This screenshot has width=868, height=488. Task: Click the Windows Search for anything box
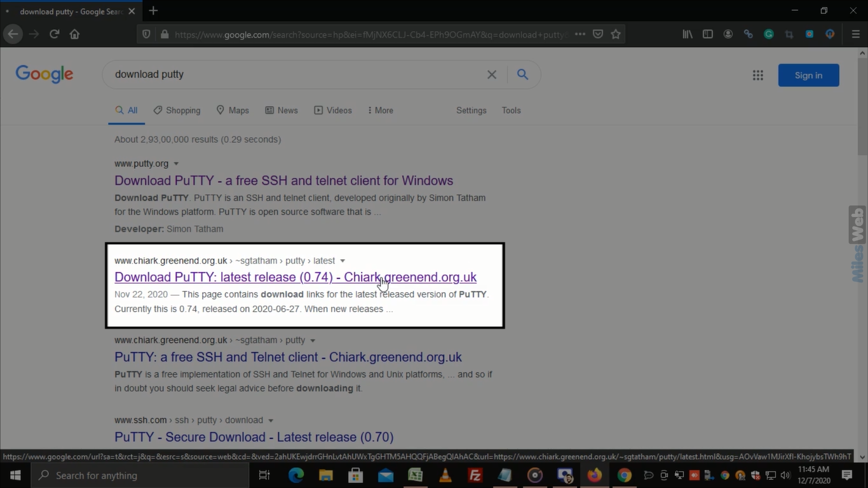point(140,475)
